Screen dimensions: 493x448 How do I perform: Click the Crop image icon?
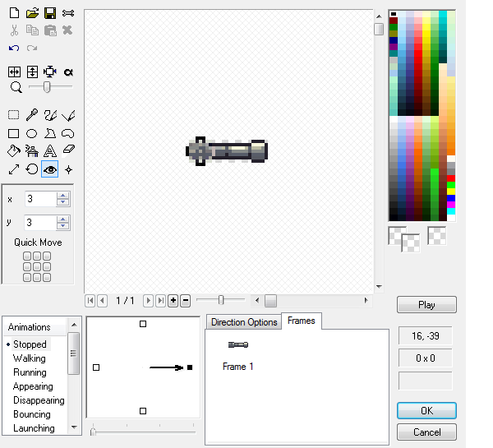pos(50,72)
